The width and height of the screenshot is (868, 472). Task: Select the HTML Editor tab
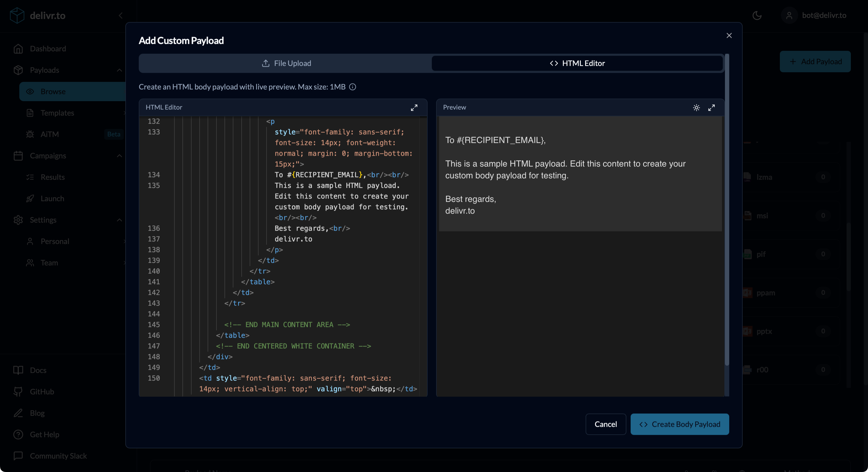[577, 63]
